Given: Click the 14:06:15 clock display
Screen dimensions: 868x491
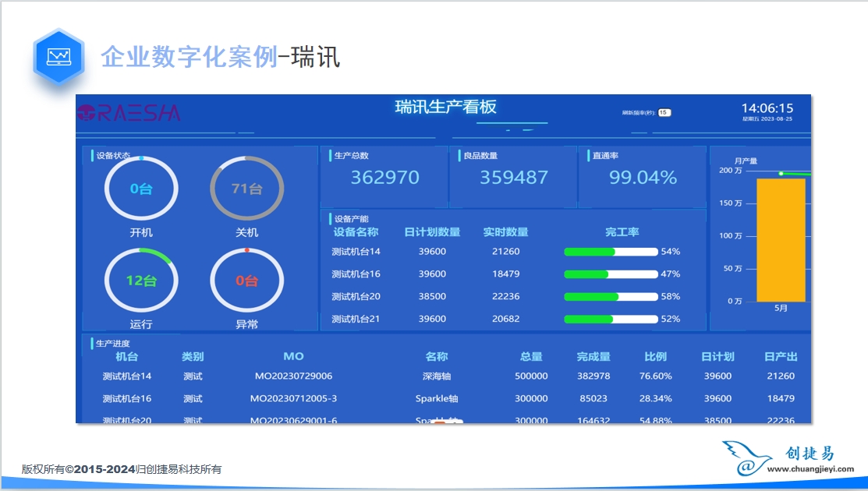Looking at the screenshot, I should pos(767,108).
